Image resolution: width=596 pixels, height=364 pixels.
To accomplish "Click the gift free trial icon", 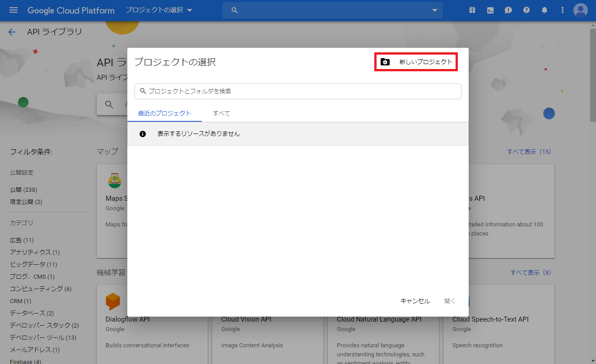I will point(472,10).
